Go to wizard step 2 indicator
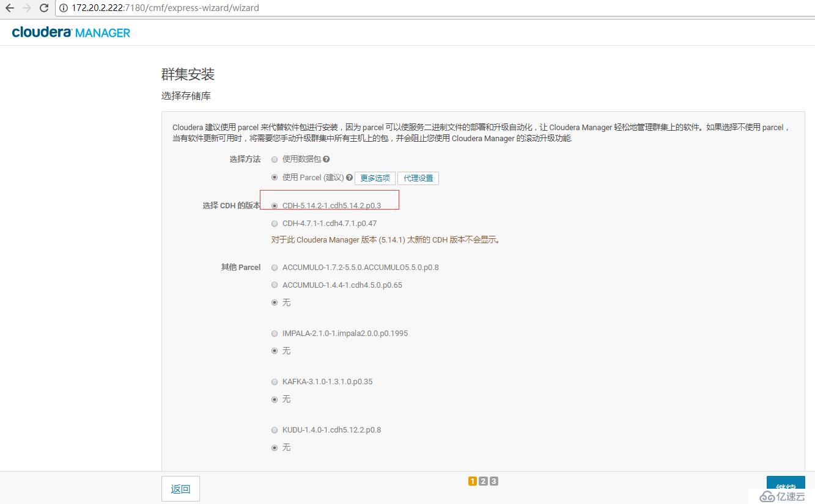This screenshot has height=504, width=815. 483,481
